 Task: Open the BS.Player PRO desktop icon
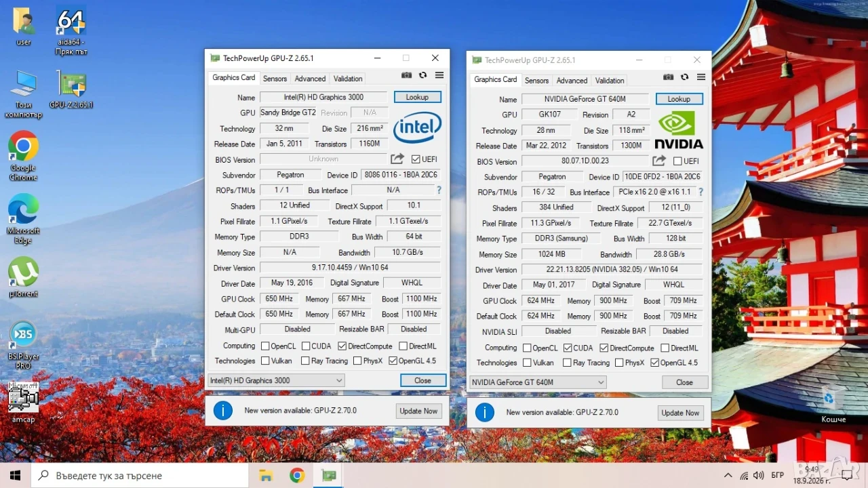23,346
